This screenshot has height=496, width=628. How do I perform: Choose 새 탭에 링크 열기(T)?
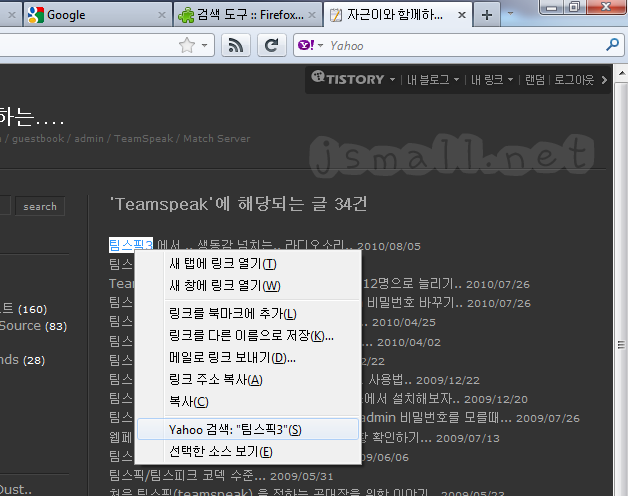click(x=248, y=264)
